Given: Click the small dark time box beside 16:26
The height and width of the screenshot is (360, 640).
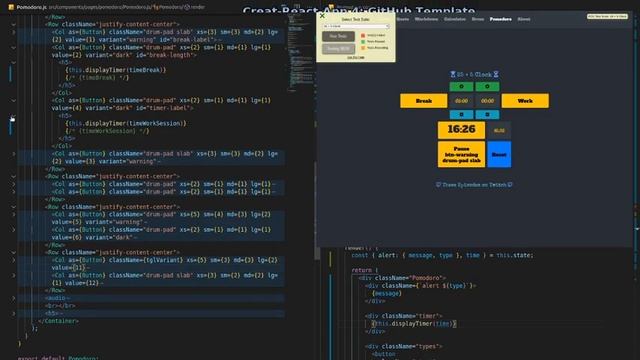Looking at the screenshot, I should [499, 131].
